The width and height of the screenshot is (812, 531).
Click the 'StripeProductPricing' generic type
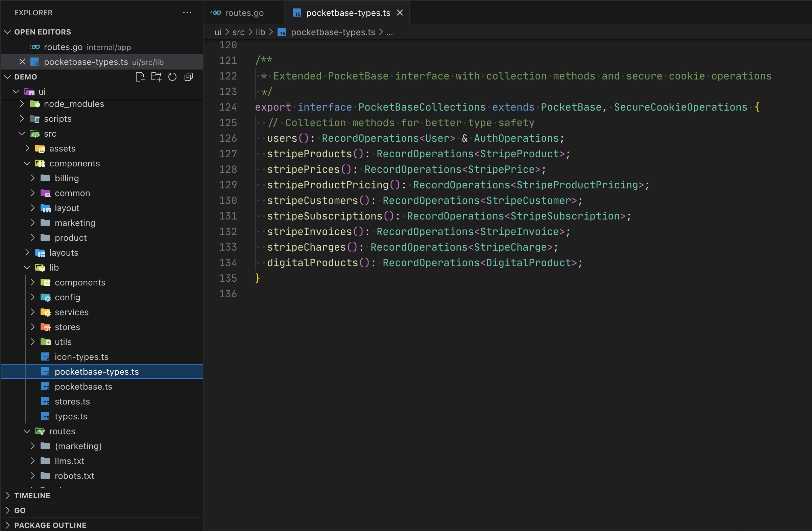tap(577, 185)
